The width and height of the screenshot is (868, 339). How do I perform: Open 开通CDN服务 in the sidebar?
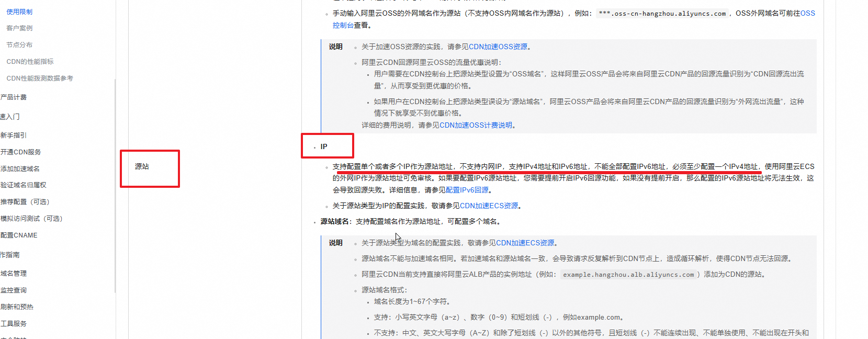click(x=21, y=152)
